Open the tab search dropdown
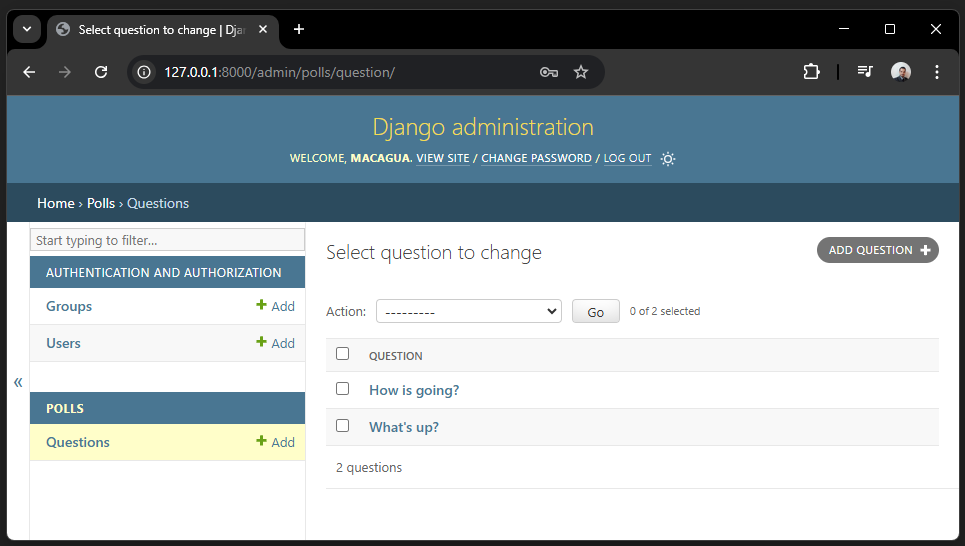Screen dimensions: 965x546 [x=27, y=29]
